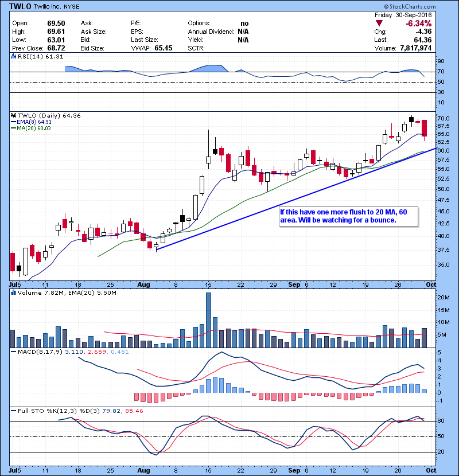Select the blue bounce-watch annotation box

[347, 216]
